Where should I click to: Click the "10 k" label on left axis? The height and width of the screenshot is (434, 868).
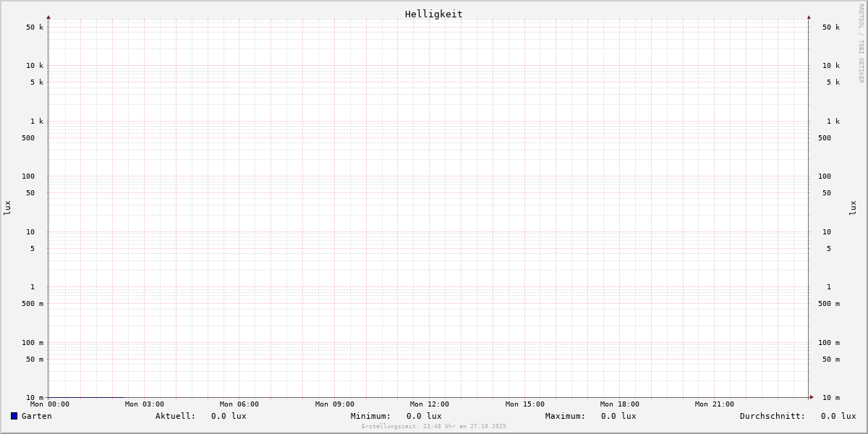click(x=35, y=66)
